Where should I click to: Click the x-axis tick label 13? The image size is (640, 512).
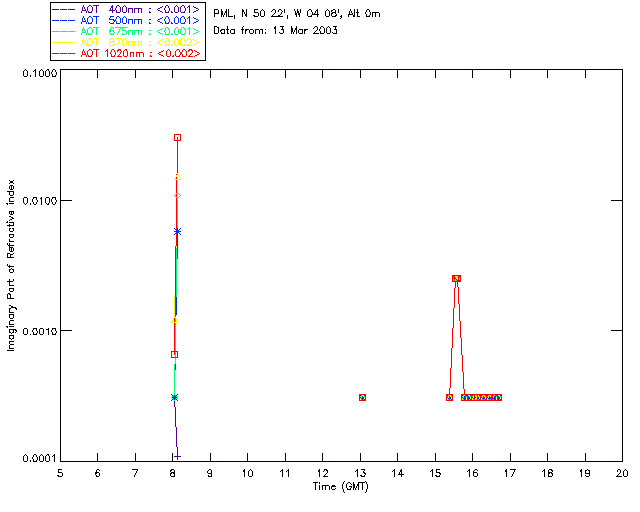(x=360, y=473)
